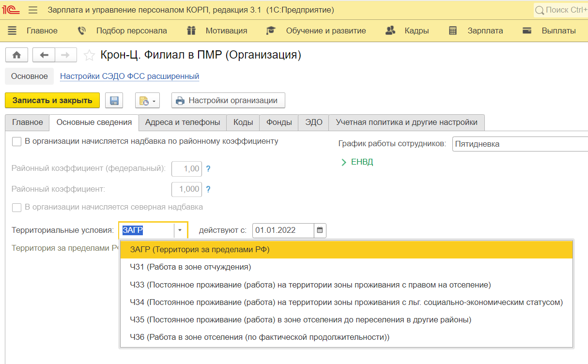Toggle северная надбавка checkbox
Image resolution: width=588 pixels, height=364 pixels.
(x=17, y=207)
